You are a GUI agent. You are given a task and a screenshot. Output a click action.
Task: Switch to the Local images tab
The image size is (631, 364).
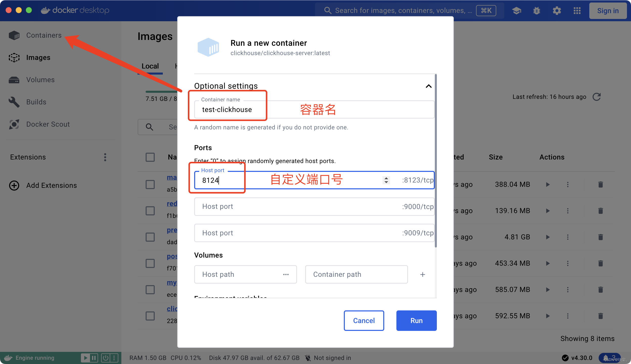(x=150, y=66)
